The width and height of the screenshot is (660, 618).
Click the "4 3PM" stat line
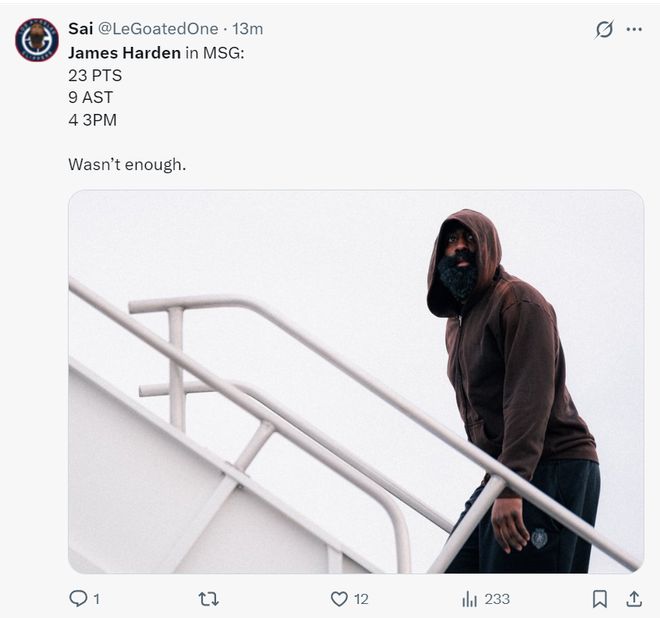(92, 120)
